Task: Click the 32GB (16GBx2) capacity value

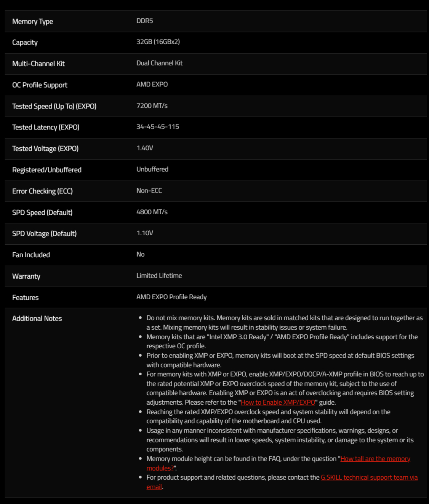Action: tap(158, 42)
